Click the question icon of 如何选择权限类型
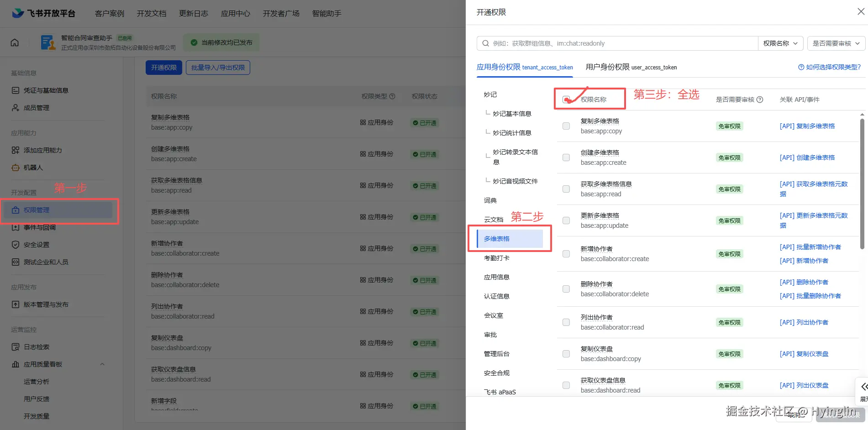 [801, 67]
